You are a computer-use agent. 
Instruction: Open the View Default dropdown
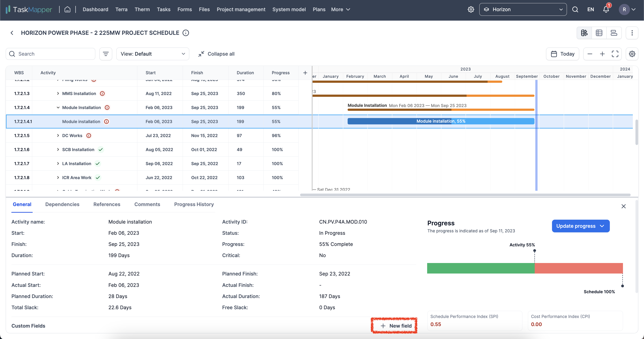click(x=151, y=54)
